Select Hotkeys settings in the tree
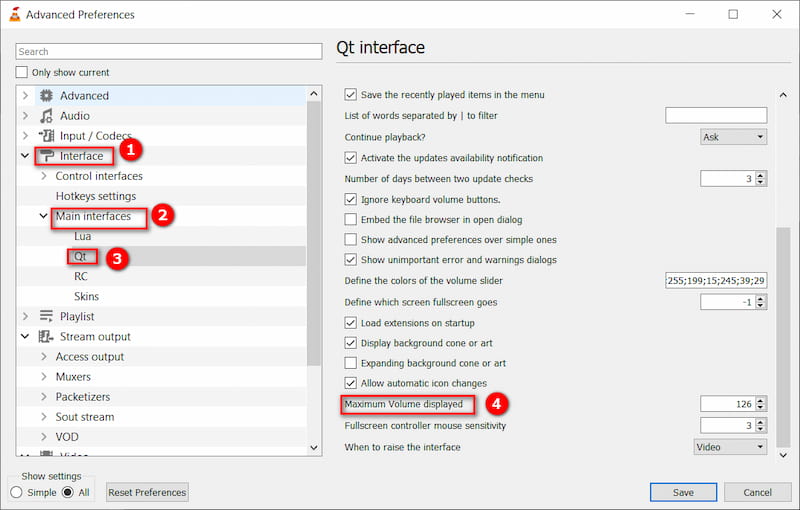Screen dimensions: 800x510 96,196
